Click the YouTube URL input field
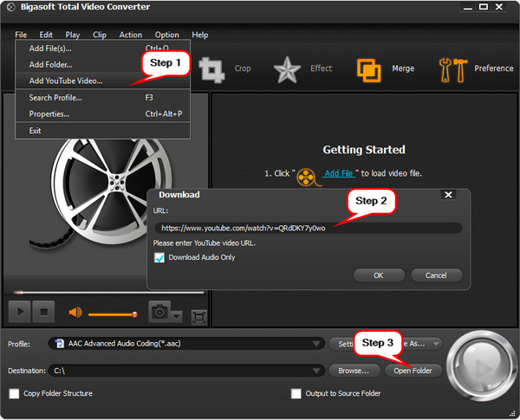 pos(308,228)
